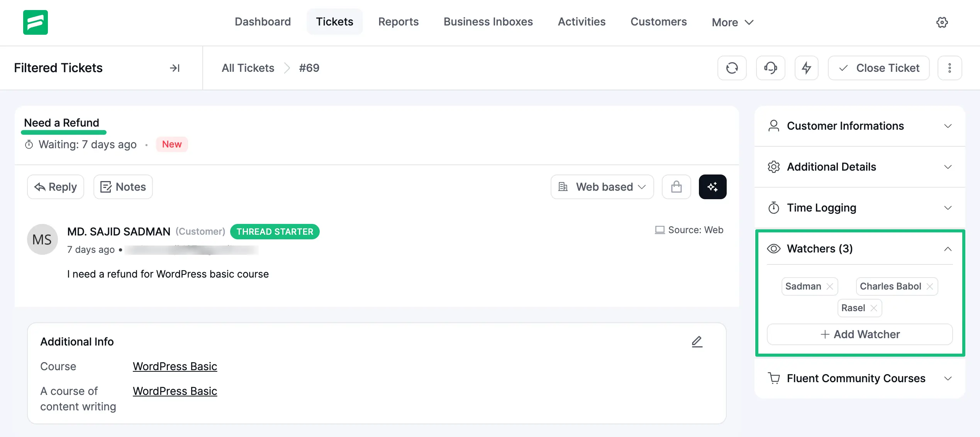Screen dimensions: 980x437
Task: Open the three-dot ticket options menu
Action: [950, 68]
